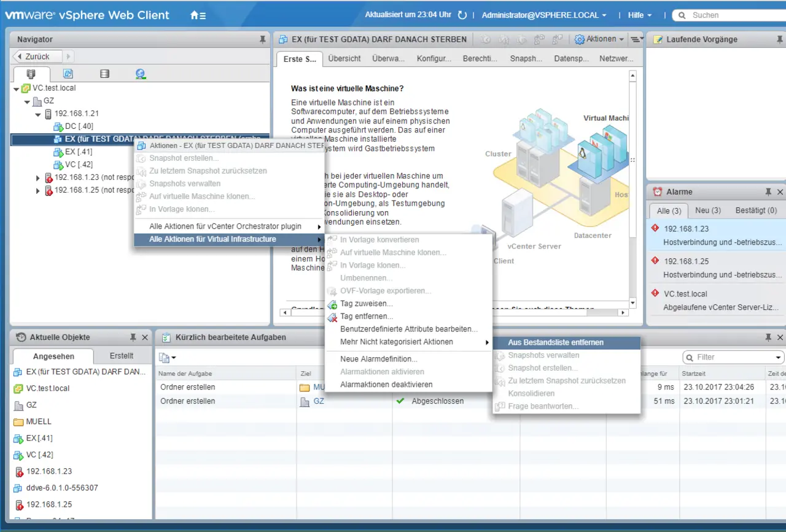Select 'Aus Bestandsliste entfernen' menu entry

(555, 342)
